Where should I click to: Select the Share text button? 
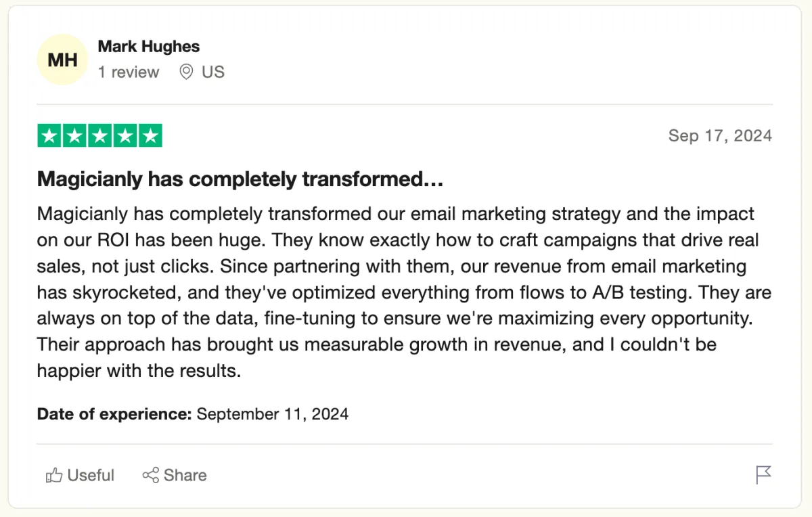[185, 475]
